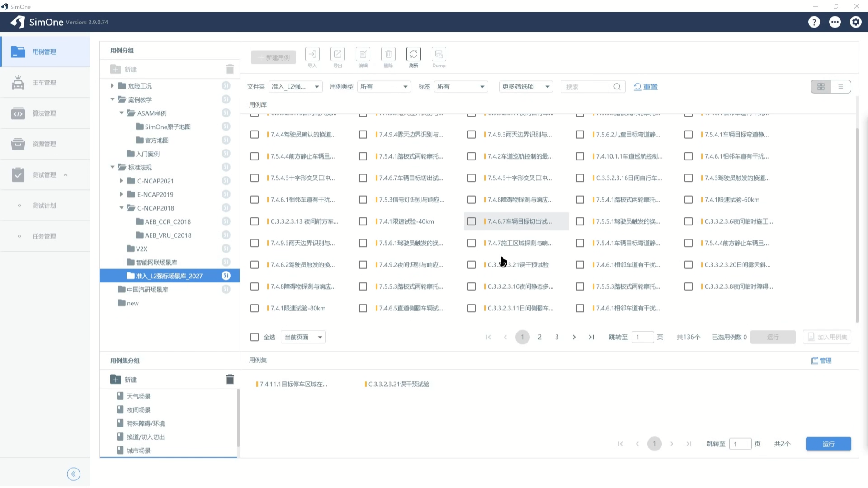Switch to grid view icon
The image size is (868, 488).
click(821, 87)
